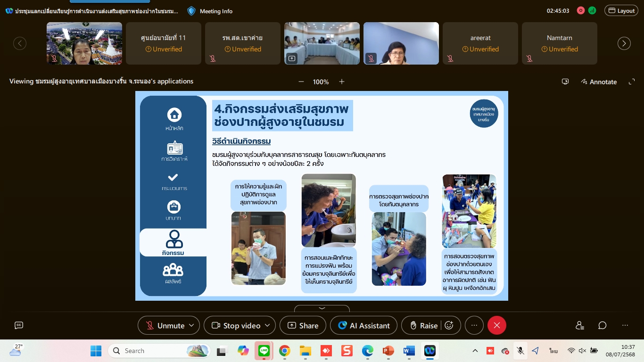644x362 pixels.
Task: Raise hand in meeting
Action: pos(423,325)
